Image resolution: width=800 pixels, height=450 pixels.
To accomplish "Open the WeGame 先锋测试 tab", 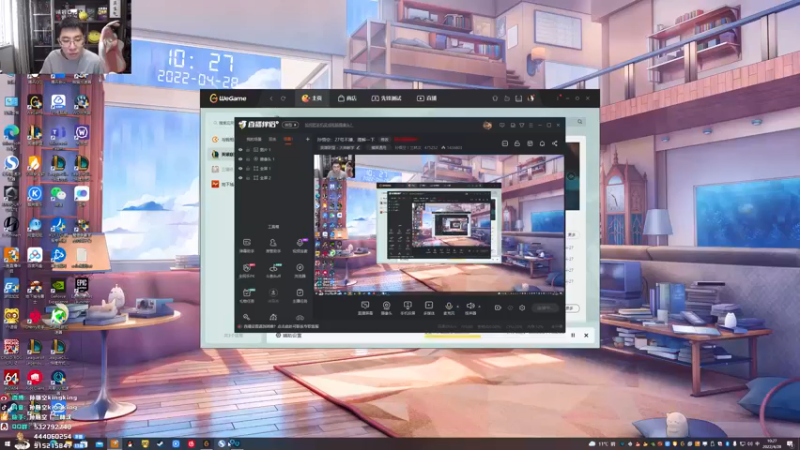I will 387,98.
